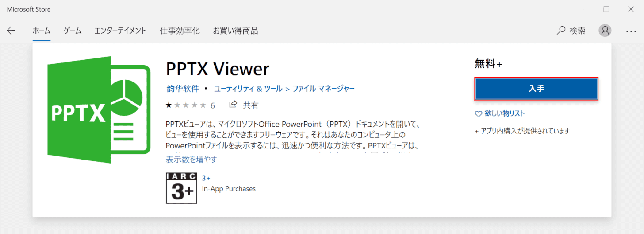The width and height of the screenshot is (644, 234).
Task: Open the three-dot more options menu
Action: 631,31
